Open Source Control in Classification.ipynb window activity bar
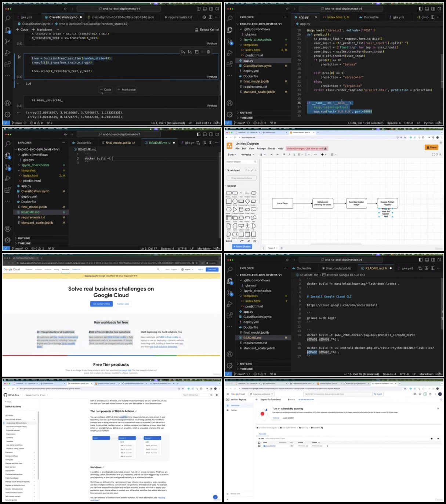Viewport: 446px width, 504px height. tap(7, 41)
